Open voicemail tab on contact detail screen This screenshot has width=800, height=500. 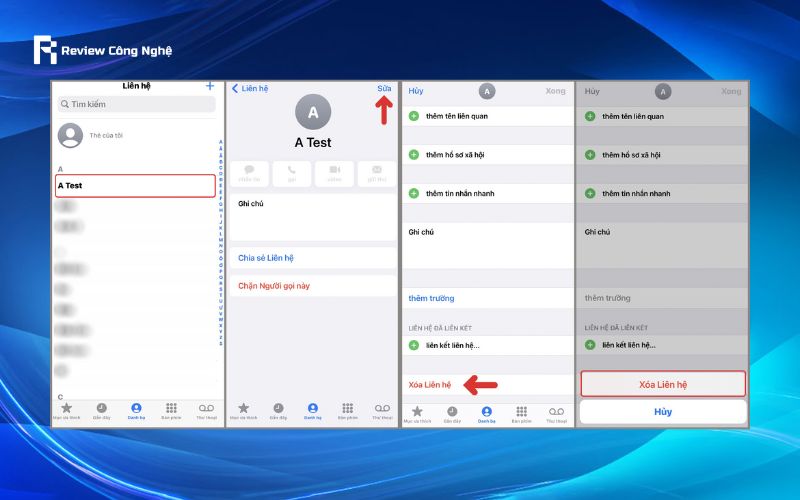click(x=382, y=411)
